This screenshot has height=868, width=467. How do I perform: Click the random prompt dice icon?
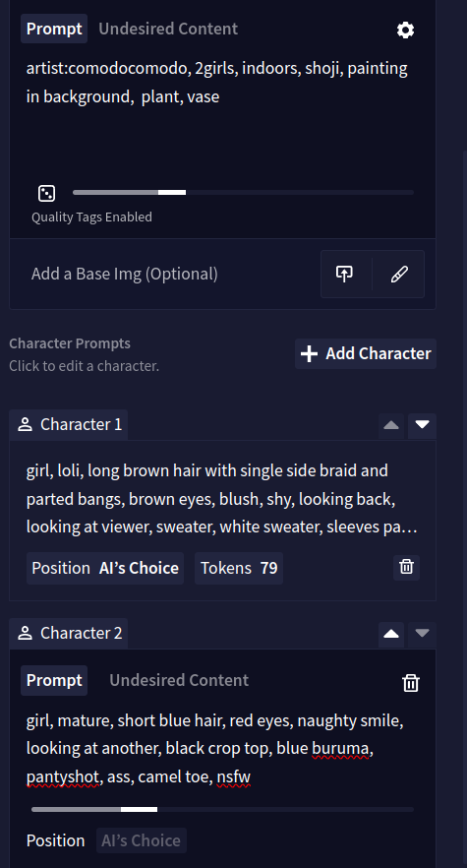pos(46,193)
